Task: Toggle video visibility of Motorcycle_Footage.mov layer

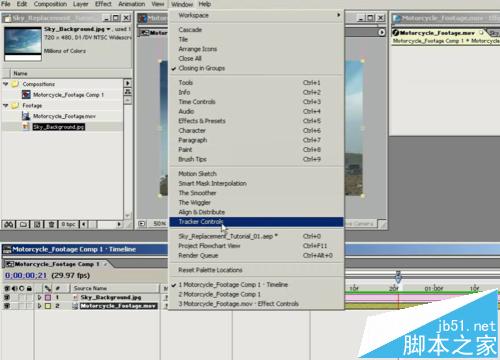Action: coord(7,306)
